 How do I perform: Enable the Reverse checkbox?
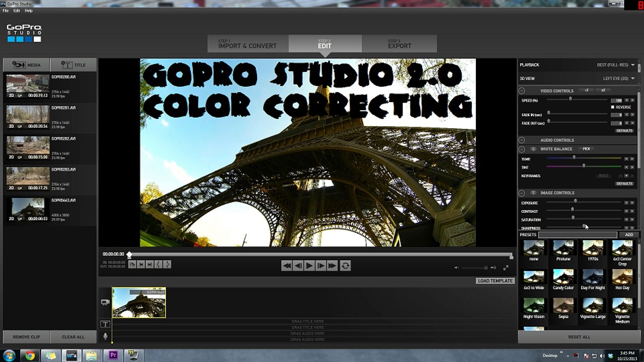pyautogui.click(x=613, y=107)
